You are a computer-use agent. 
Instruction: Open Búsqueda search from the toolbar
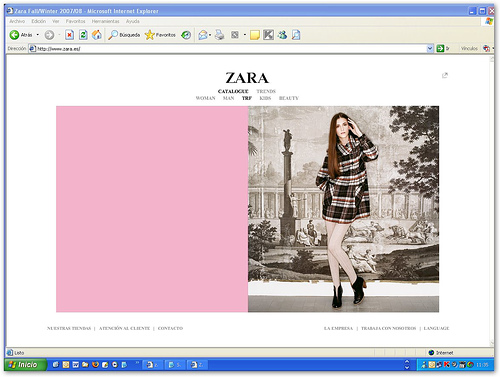pyautogui.click(x=124, y=35)
